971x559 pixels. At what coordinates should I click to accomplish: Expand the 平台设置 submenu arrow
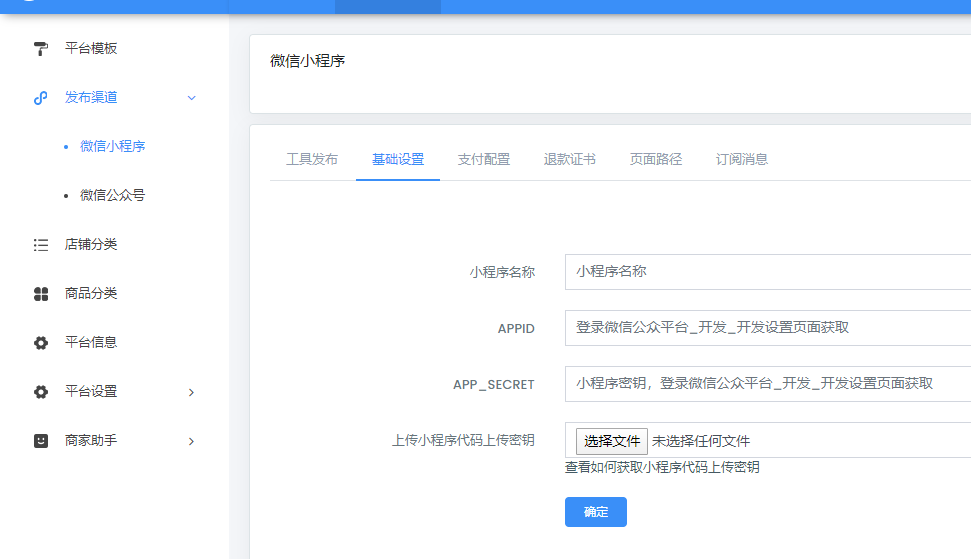pyautogui.click(x=191, y=392)
